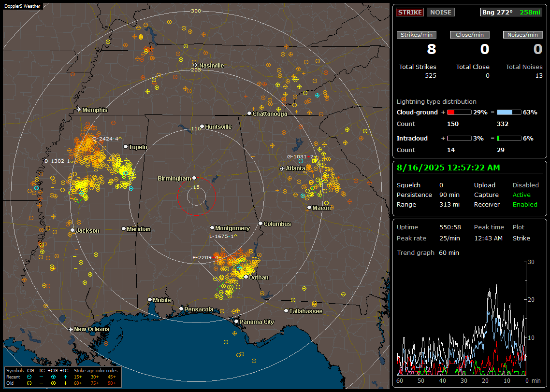Click the 15 mile range ring label
This screenshot has height=392, width=550.
click(x=196, y=187)
